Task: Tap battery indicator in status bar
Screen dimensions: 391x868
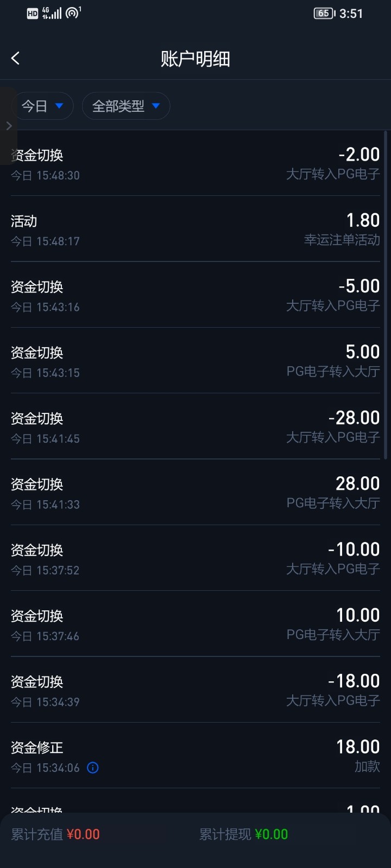Action: 324,14
